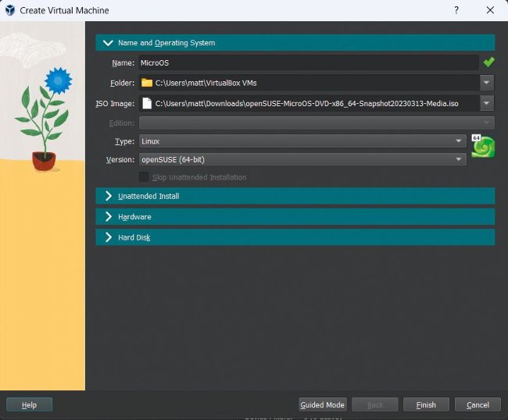Click the ISO file document icon

click(147, 103)
